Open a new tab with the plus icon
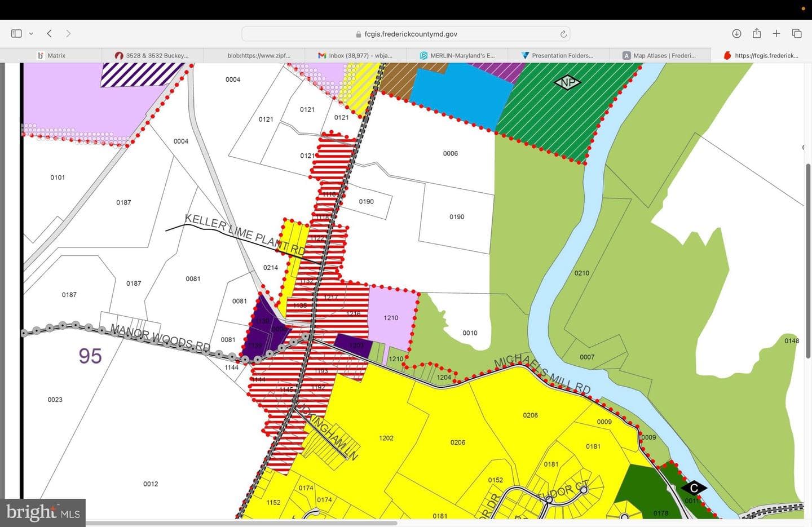The height and width of the screenshot is (527, 812). [776, 34]
